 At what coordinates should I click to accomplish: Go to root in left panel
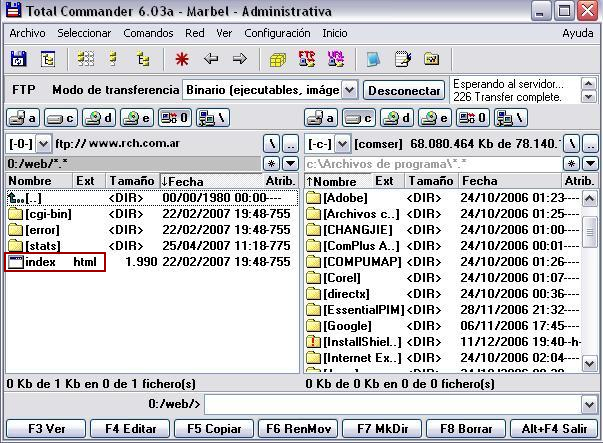pos(272,144)
